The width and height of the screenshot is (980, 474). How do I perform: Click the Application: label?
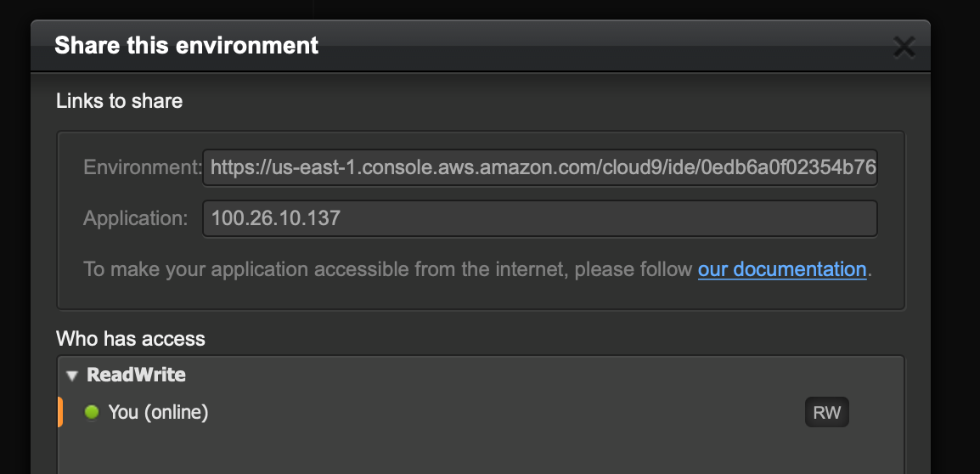tap(136, 218)
